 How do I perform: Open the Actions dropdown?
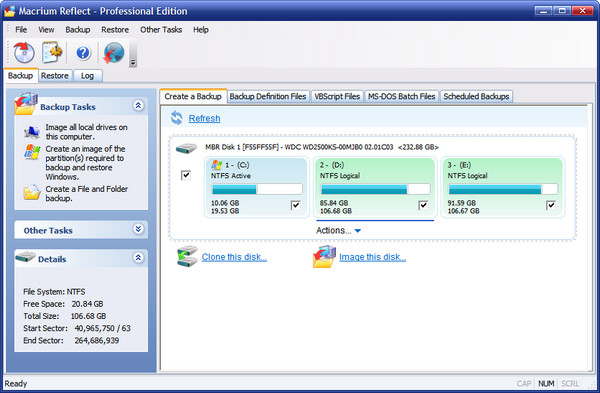point(338,230)
